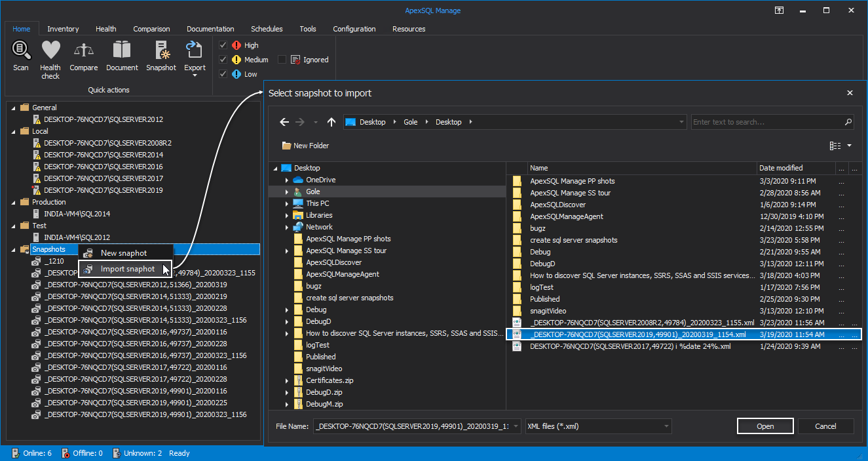Go up one folder level arrow
The width and height of the screenshot is (868, 461).
point(331,122)
